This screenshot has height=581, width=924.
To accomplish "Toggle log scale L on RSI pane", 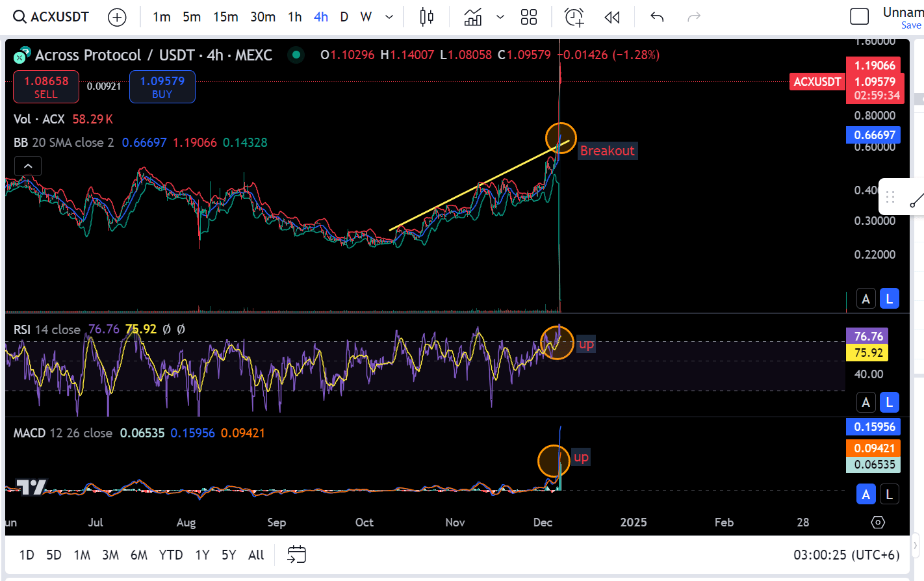I will coord(889,402).
